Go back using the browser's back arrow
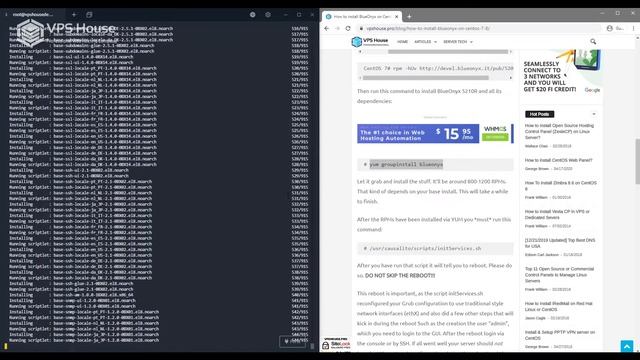This screenshot has width=640, height=360. pos(327,29)
